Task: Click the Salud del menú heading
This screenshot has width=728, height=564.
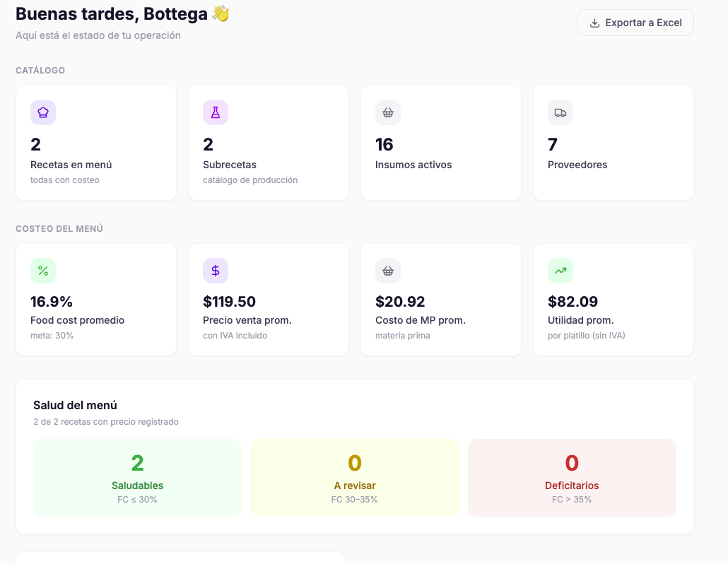Action: pos(75,405)
